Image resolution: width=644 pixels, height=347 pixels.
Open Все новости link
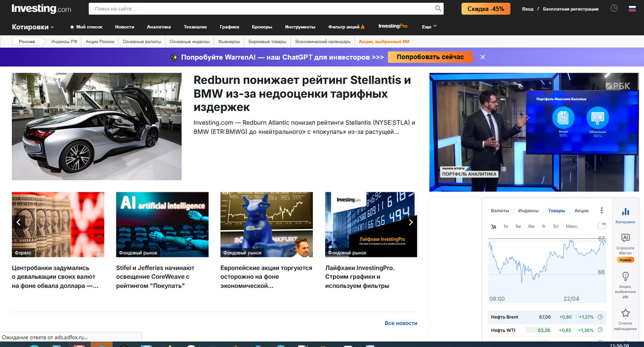coord(401,323)
